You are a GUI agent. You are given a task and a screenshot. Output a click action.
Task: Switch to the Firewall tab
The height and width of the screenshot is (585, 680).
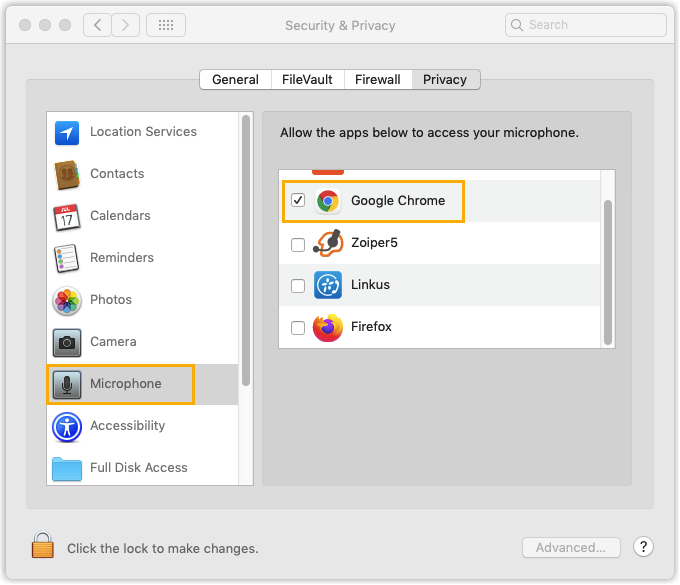tap(378, 80)
